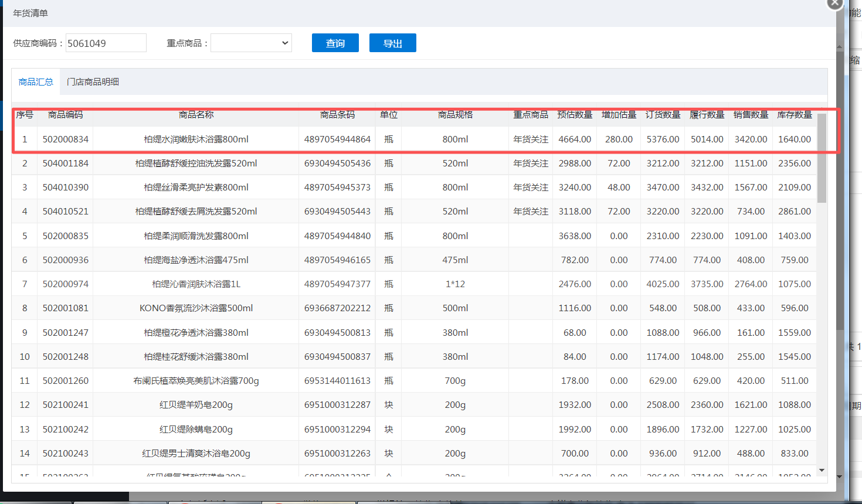The width and height of the screenshot is (862, 504).
Task: Click the 商品名称 column header
Action: pos(196,115)
